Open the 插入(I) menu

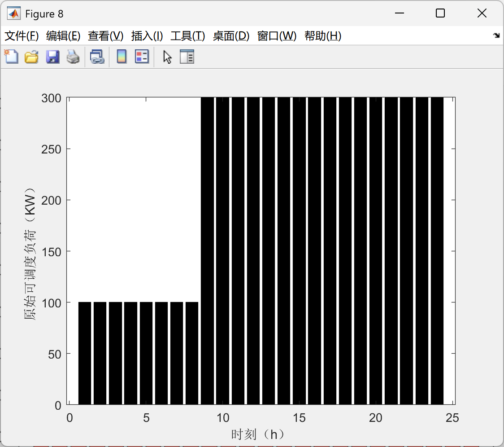click(x=147, y=36)
